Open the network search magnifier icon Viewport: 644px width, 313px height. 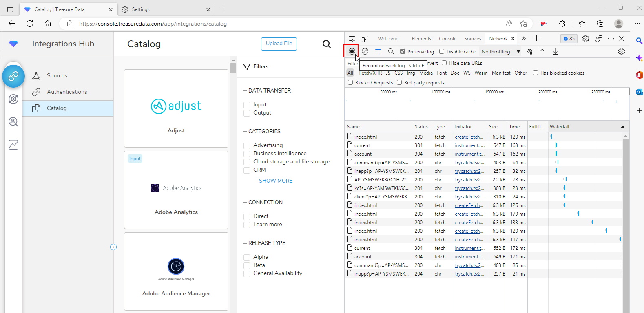[x=391, y=51]
